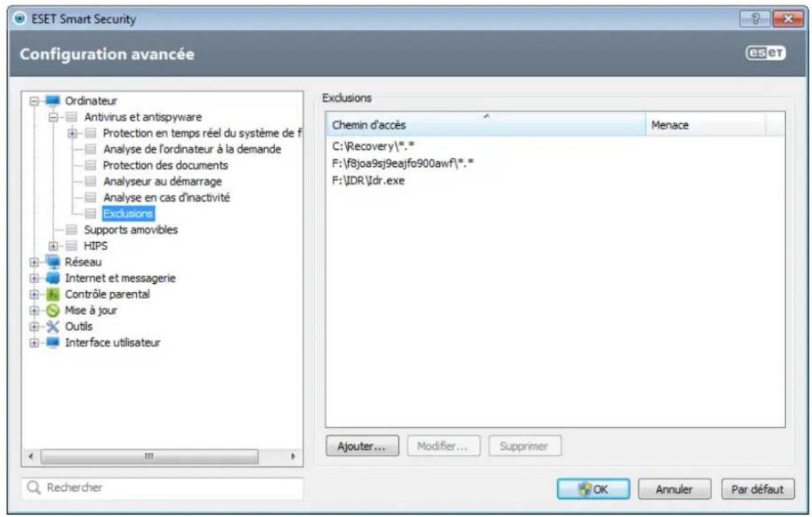Expand the HIPS tree node
The width and height of the screenshot is (812, 517).
[53, 246]
